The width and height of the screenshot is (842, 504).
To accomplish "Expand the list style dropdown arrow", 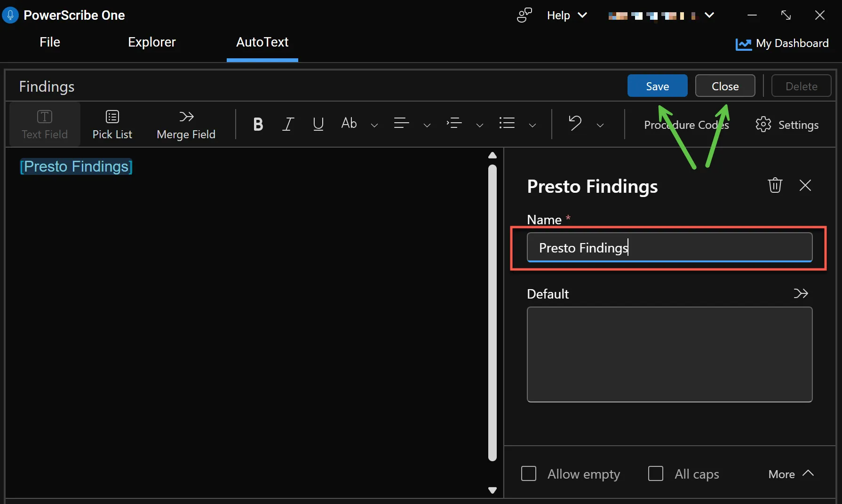I will pos(532,125).
